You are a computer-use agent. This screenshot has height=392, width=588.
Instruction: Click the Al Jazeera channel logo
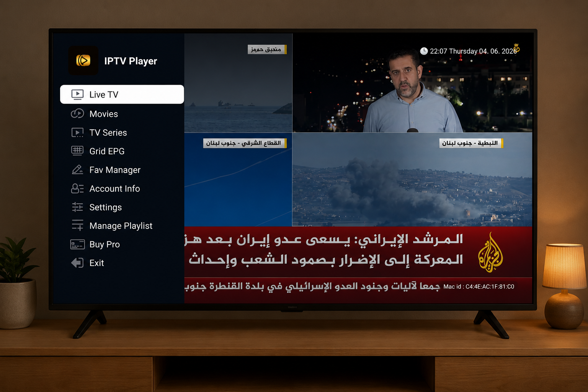(490, 252)
